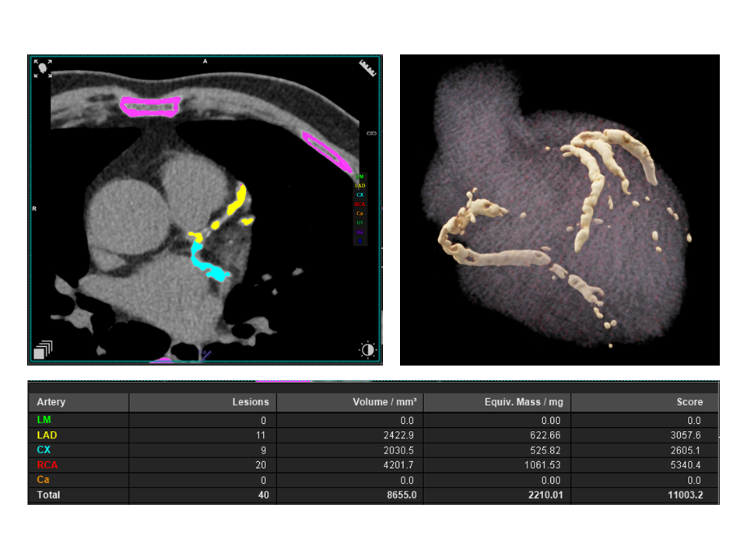This screenshot has height=560, width=747.
Task: Click the Total row in the scoring table
Action: pyautogui.click(x=373, y=495)
